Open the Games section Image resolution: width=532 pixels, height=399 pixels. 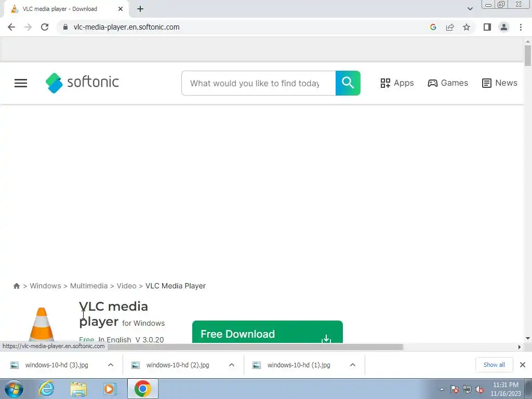click(x=448, y=83)
